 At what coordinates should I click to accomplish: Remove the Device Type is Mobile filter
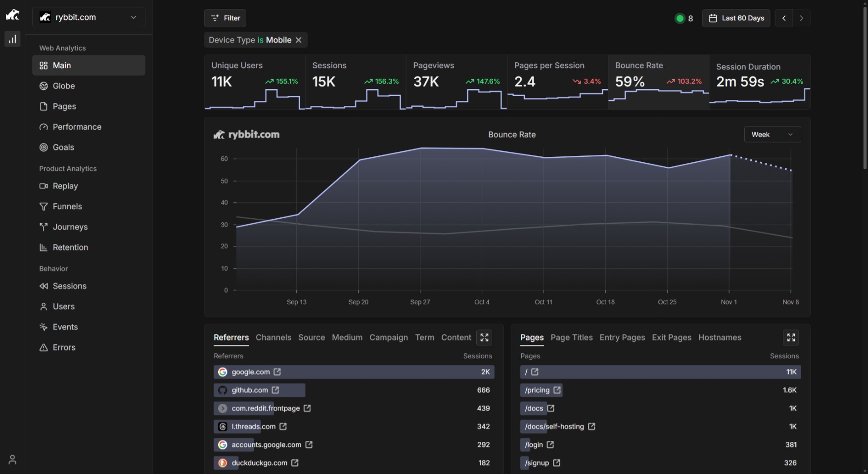click(x=299, y=40)
